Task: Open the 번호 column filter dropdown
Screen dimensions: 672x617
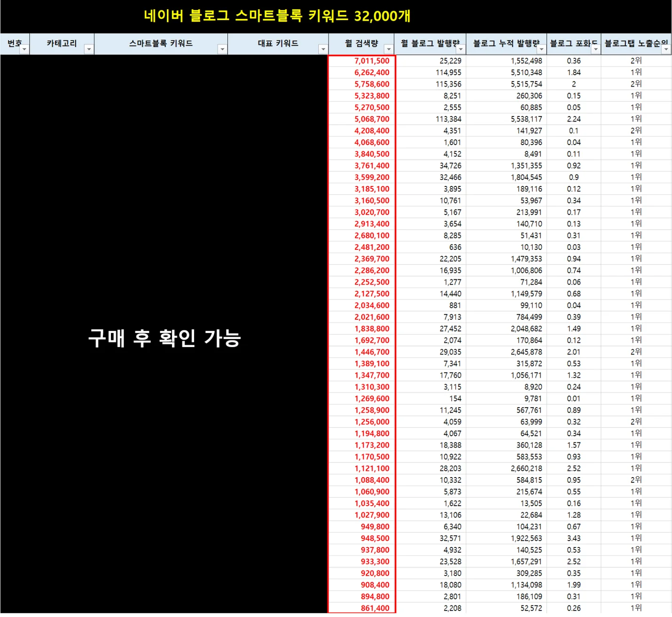Action: (x=24, y=49)
